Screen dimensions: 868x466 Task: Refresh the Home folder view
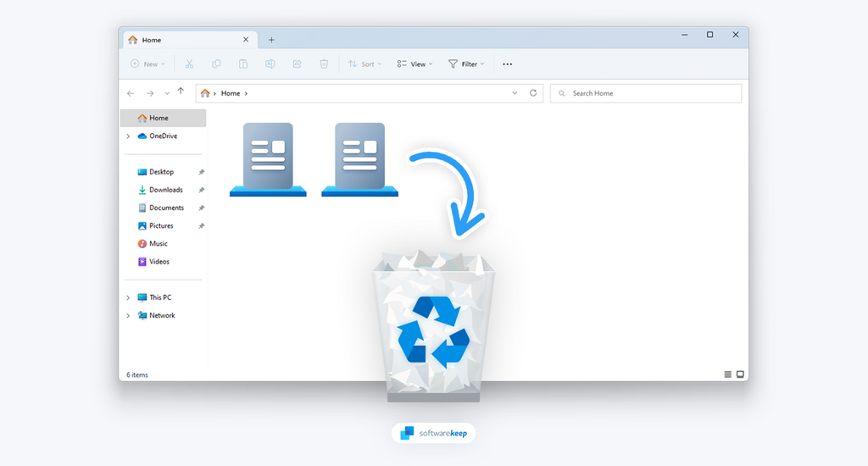[533, 93]
